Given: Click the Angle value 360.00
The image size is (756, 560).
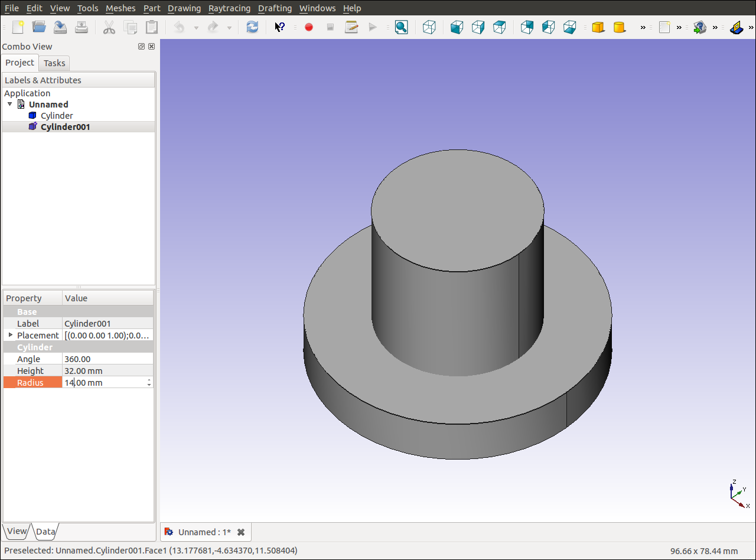Looking at the screenshot, I should (108, 359).
